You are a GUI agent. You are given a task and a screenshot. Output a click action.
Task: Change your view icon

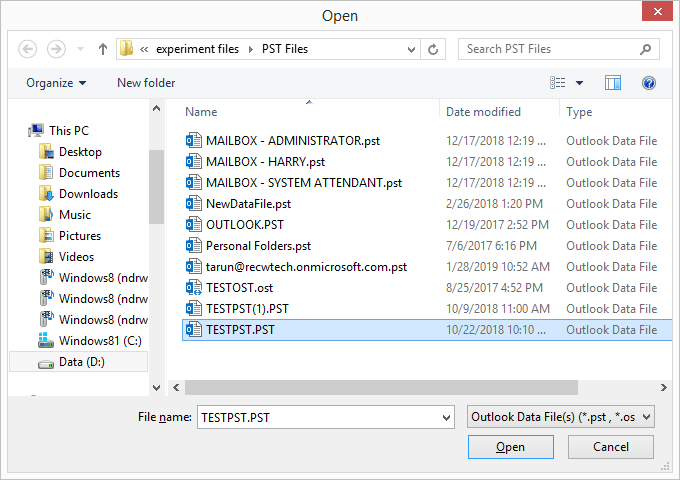coord(558,82)
